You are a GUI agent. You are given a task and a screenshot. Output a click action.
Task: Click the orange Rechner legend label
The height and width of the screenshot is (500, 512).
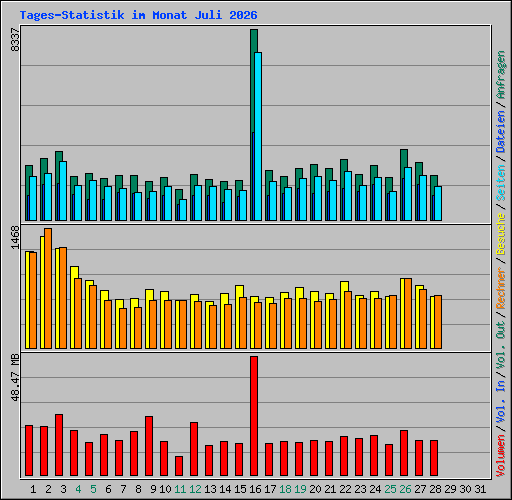[501, 288]
